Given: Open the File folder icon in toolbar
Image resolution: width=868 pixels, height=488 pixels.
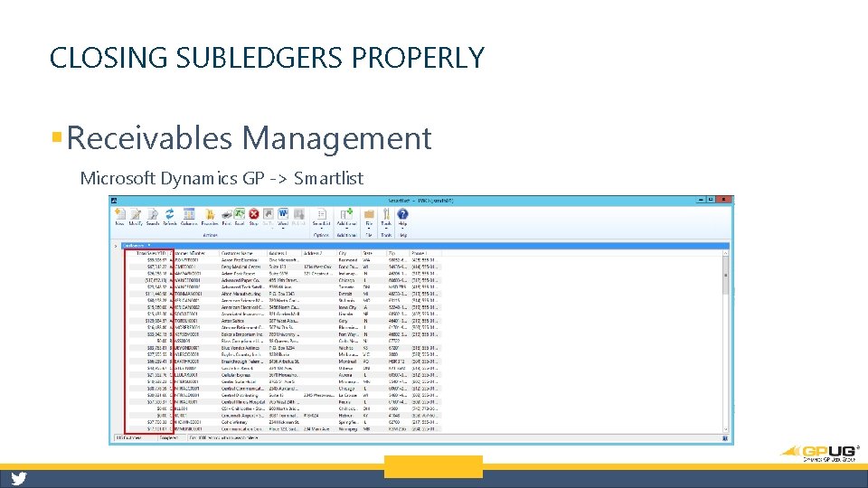Looking at the screenshot, I should pyautogui.click(x=369, y=214).
